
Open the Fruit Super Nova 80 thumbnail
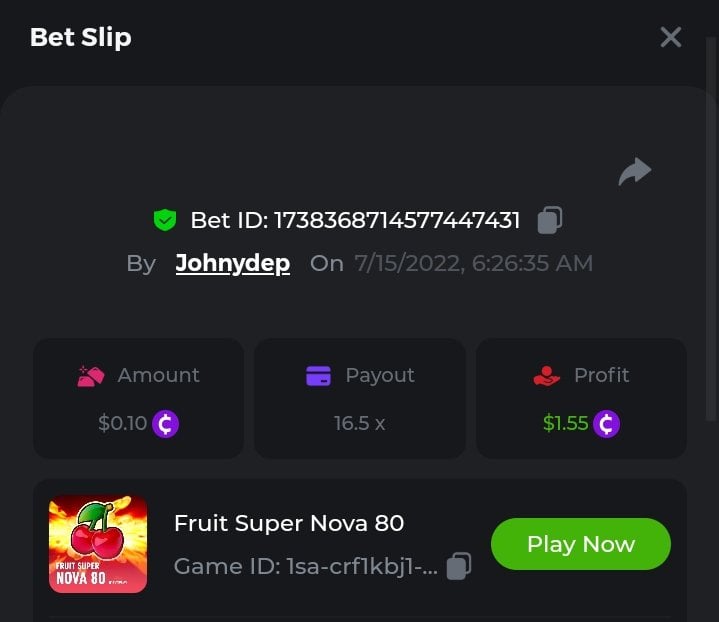[98, 544]
